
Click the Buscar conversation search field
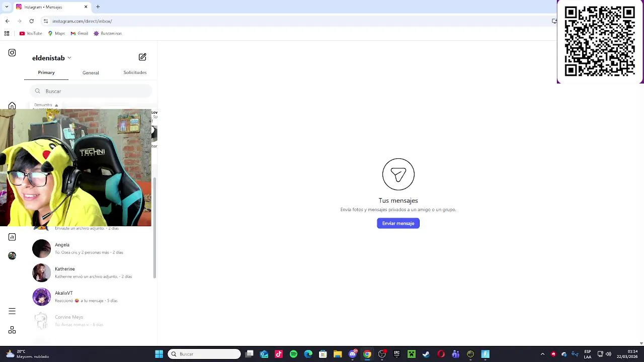[x=91, y=91]
